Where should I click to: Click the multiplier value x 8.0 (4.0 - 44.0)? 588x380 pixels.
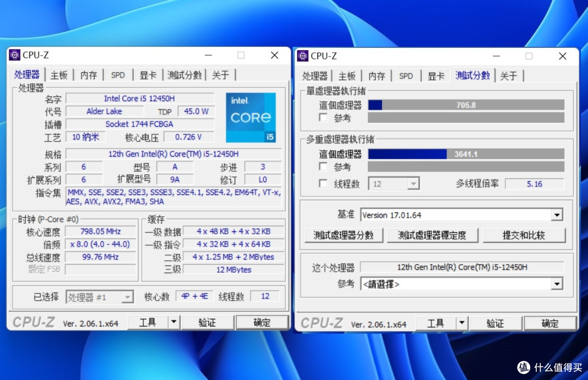(101, 244)
